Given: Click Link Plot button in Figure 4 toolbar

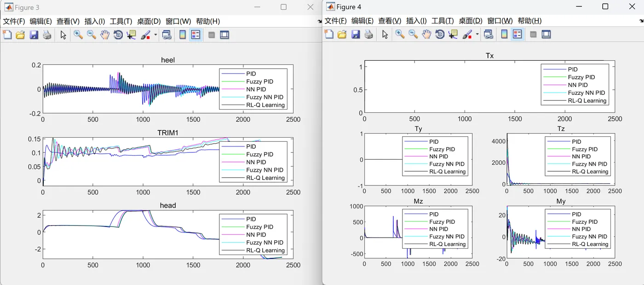Looking at the screenshot, I should tap(489, 35).
